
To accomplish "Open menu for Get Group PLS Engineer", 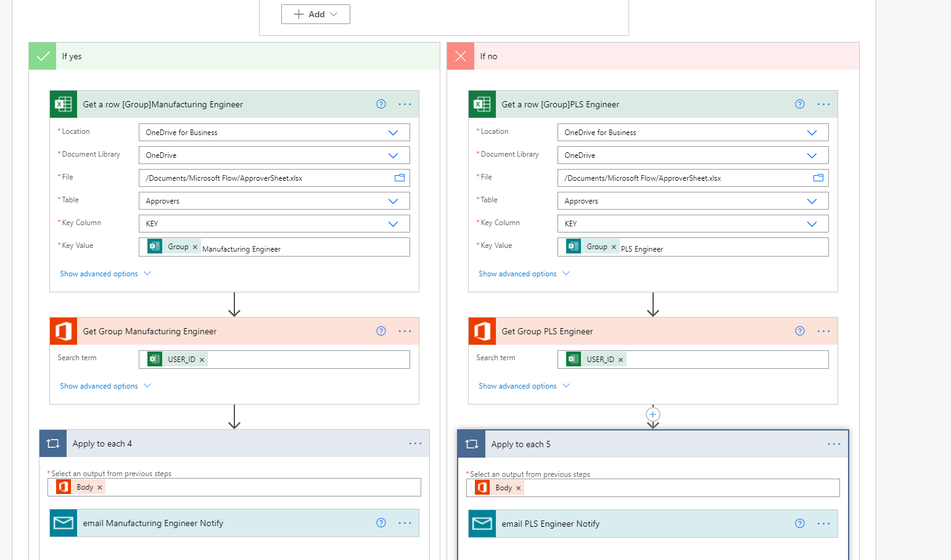I will 823,331.
